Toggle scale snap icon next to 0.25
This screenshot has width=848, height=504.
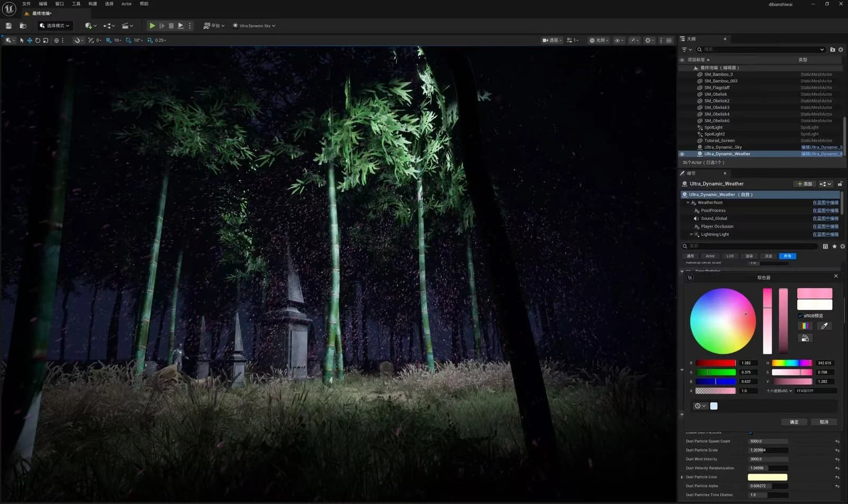point(150,40)
